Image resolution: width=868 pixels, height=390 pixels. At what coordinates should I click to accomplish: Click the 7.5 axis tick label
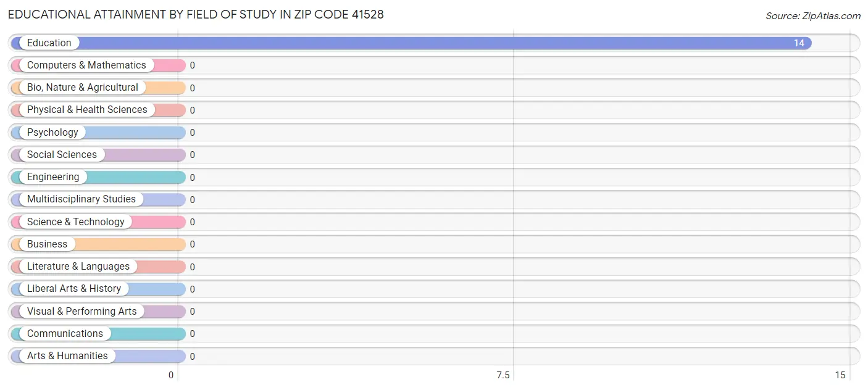tap(503, 375)
